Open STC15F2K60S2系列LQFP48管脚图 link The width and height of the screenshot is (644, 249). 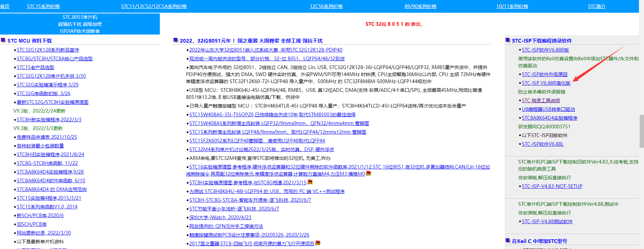pyautogui.click(x=257, y=141)
